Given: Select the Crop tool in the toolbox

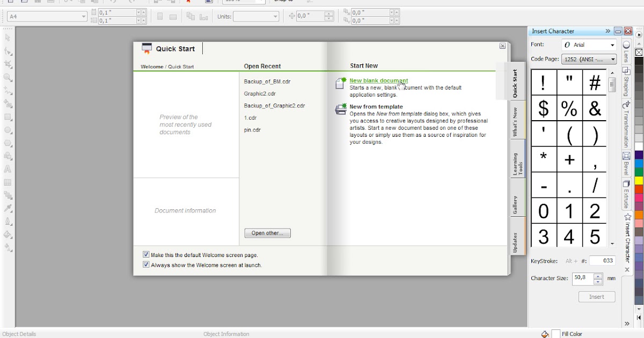Looking at the screenshot, I should point(8,64).
